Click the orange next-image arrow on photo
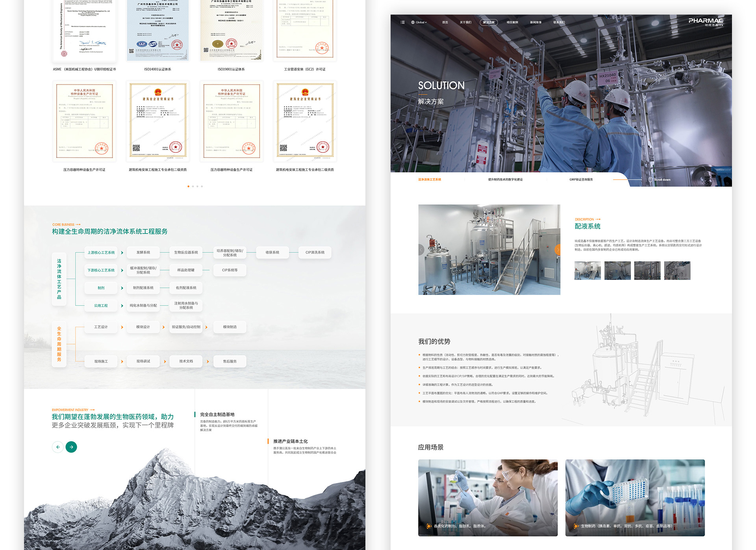 558,250
